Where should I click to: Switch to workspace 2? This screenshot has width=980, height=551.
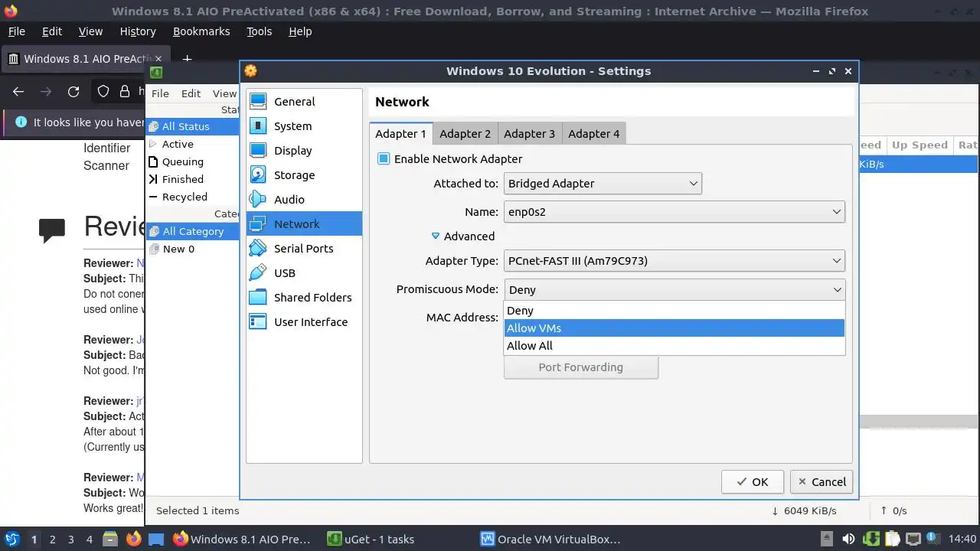pyautogui.click(x=52, y=539)
